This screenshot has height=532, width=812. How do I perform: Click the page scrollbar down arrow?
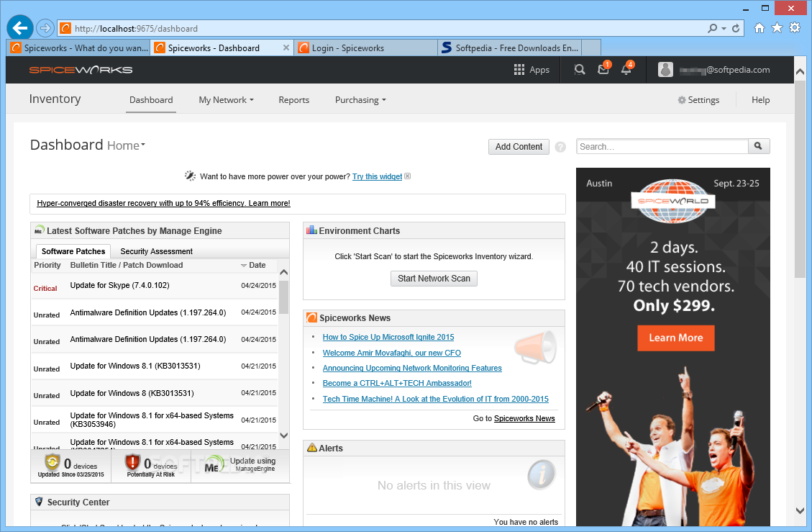800,510
